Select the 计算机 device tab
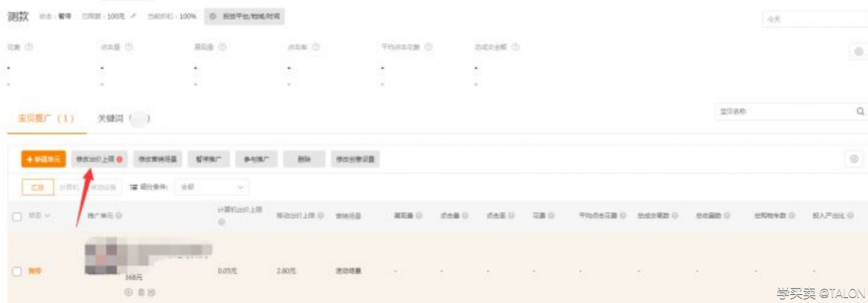Viewport: 868px width, 303px height. point(68,187)
